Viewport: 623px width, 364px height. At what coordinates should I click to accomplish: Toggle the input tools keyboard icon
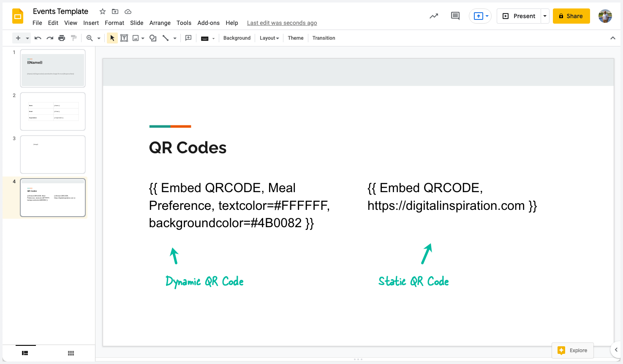pyautogui.click(x=205, y=38)
